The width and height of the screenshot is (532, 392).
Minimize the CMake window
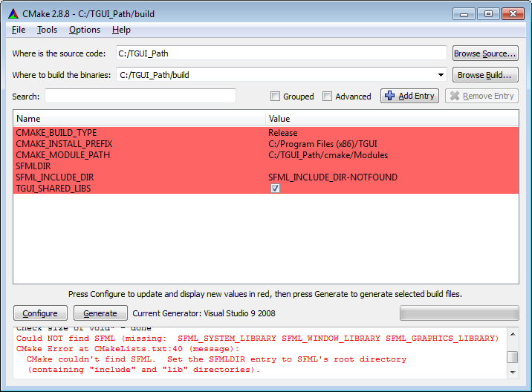[x=464, y=14]
